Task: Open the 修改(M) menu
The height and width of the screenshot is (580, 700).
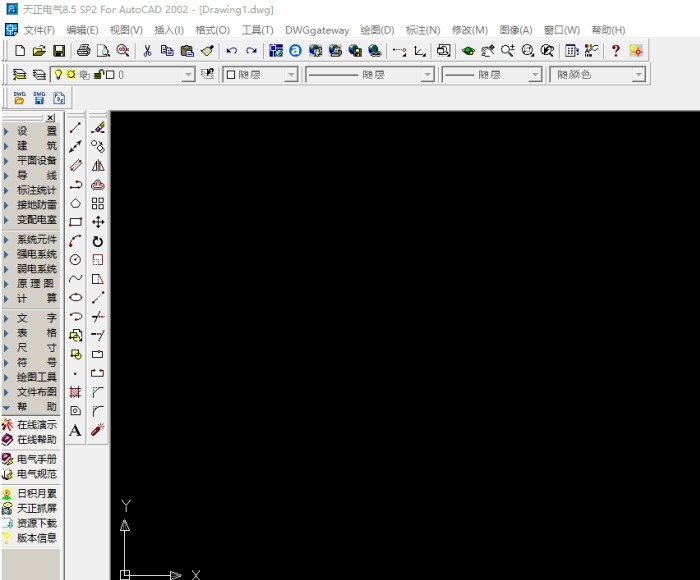Action: click(470, 30)
